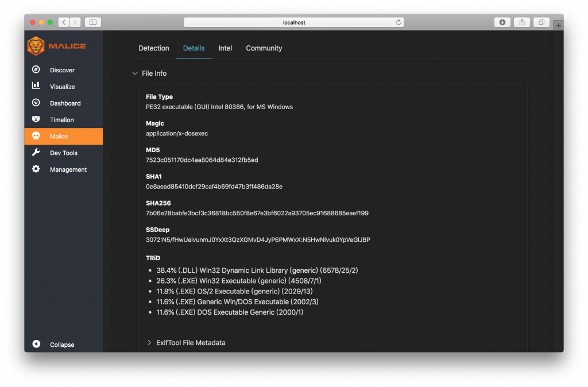Click the SHA1 hash value
The width and height of the screenshot is (588, 387).
(x=214, y=187)
